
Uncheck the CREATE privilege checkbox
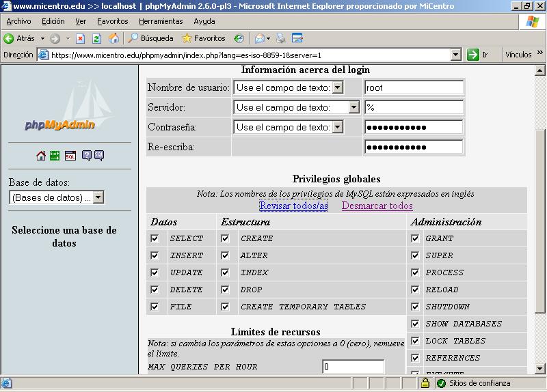(225, 238)
